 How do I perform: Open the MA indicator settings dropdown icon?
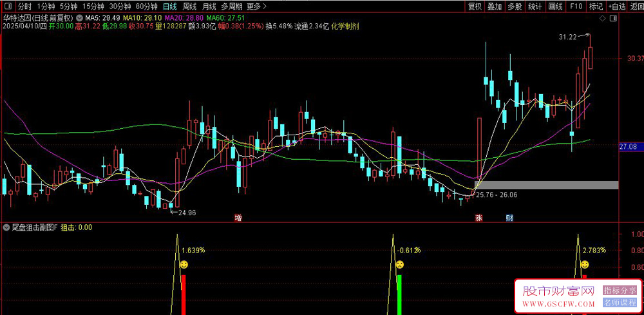79,18
